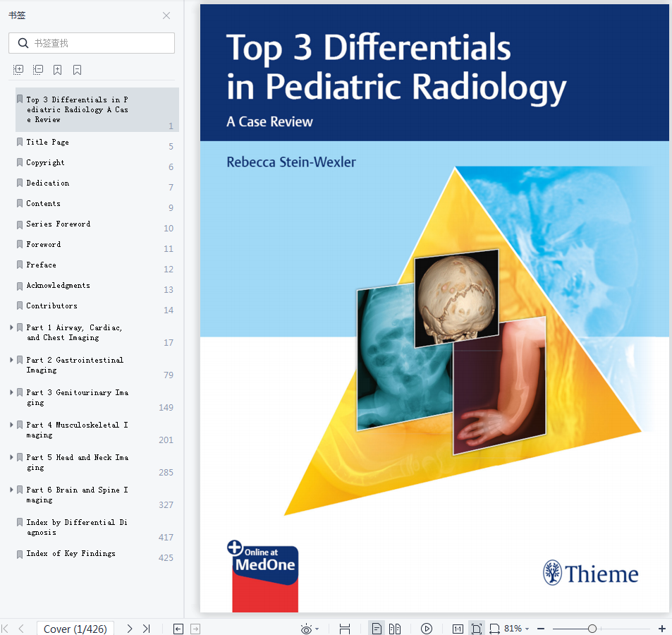Image resolution: width=672 pixels, height=635 pixels.
Task: Zoom out with the minus button
Action: pos(541,629)
